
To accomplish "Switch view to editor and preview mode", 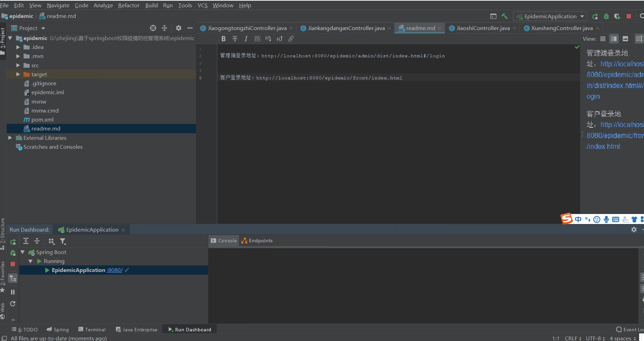I will coord(614,39).
